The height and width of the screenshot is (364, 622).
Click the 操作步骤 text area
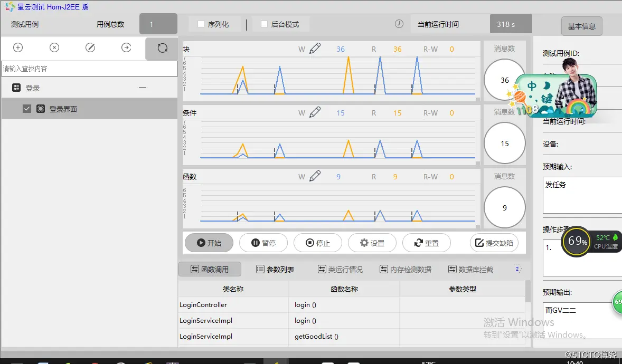point(582,258)
